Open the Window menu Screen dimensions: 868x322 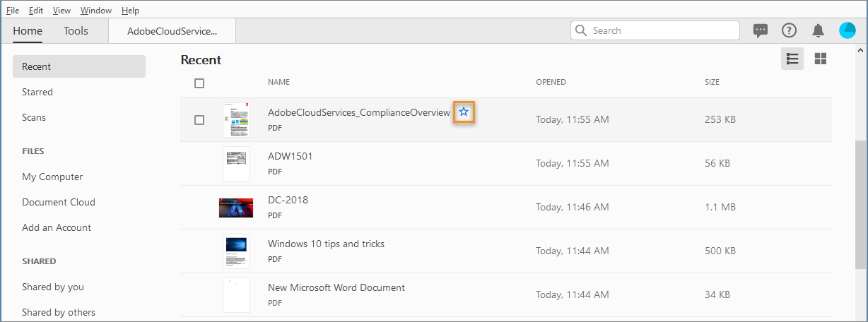95,11
